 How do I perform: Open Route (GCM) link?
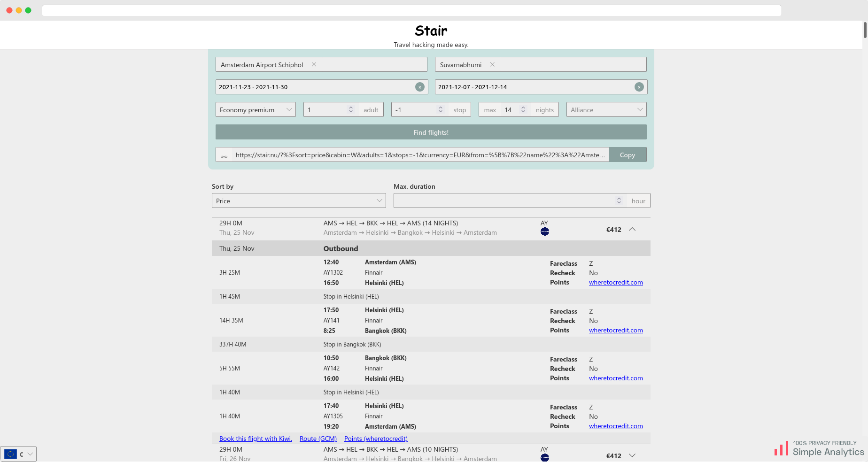(318, 439)
